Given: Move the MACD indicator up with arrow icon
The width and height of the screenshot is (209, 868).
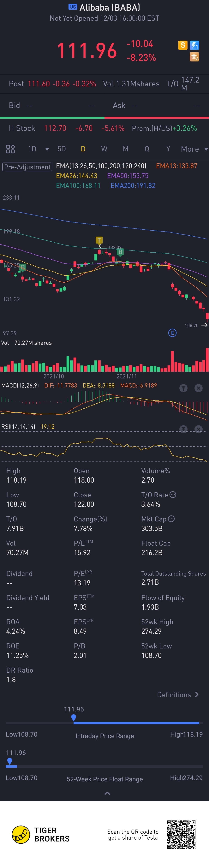Looking at the screenshot, I should (x=183, y=388).
